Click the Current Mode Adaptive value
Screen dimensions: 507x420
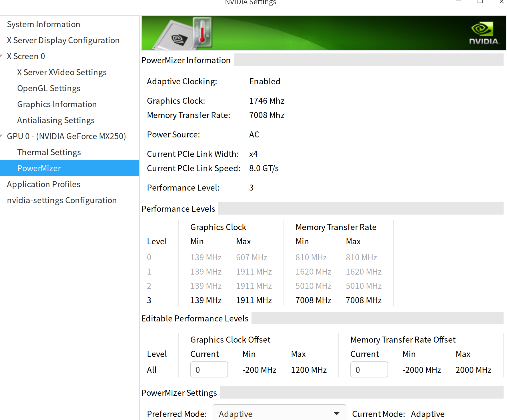pyautogui.click(x=428, y=414)
